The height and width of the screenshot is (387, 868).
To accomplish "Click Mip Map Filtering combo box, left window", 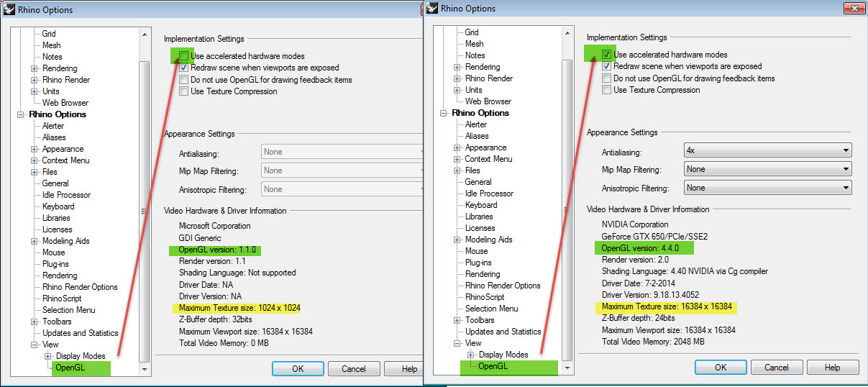I will (342, 170).
